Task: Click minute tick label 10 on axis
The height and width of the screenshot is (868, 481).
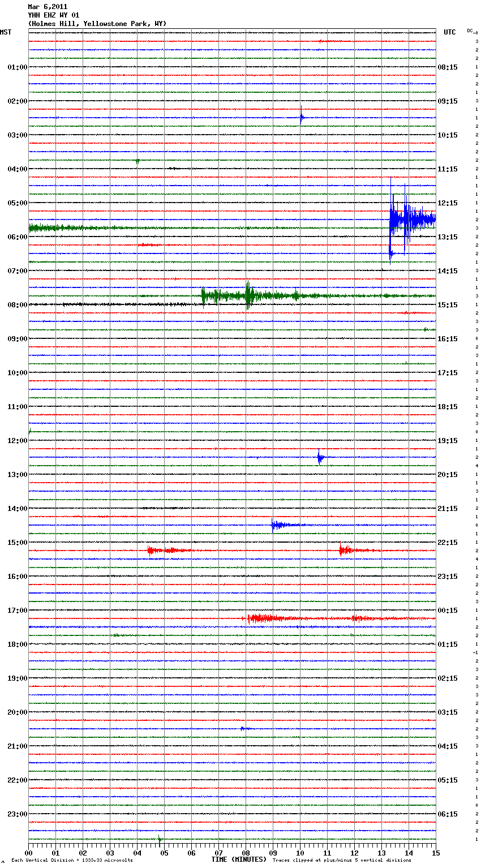Action: (x=300, y=852)
